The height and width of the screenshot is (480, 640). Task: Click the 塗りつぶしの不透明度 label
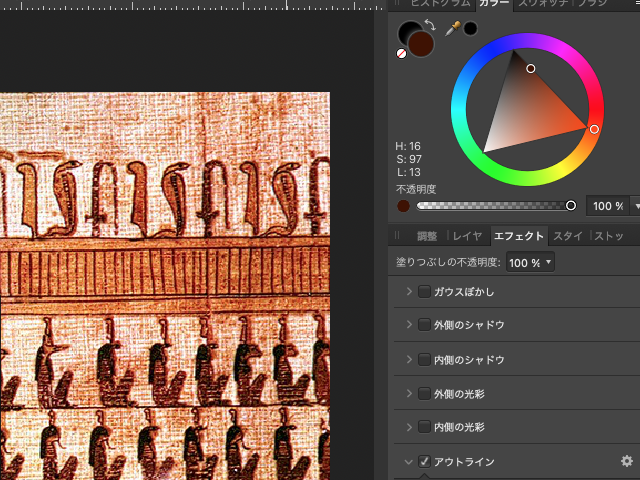(x=448, y=262)
